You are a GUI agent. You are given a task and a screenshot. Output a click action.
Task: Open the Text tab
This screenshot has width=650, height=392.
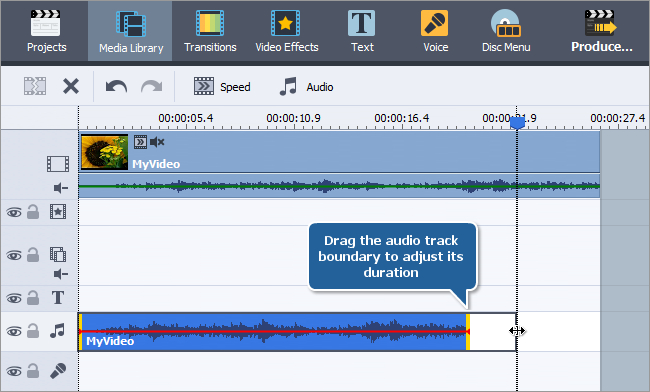pos(362,31)
